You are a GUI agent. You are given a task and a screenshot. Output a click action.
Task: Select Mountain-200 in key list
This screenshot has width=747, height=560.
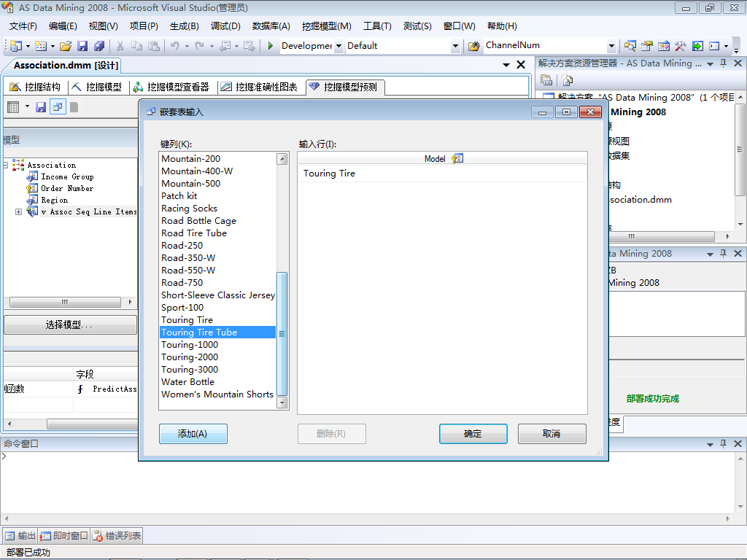point(217,158)
